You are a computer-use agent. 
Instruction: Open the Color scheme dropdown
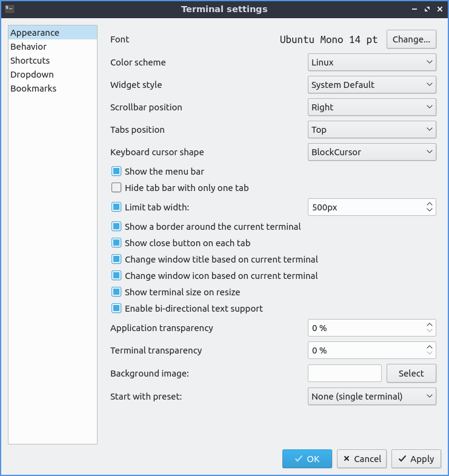click(371, 62)
